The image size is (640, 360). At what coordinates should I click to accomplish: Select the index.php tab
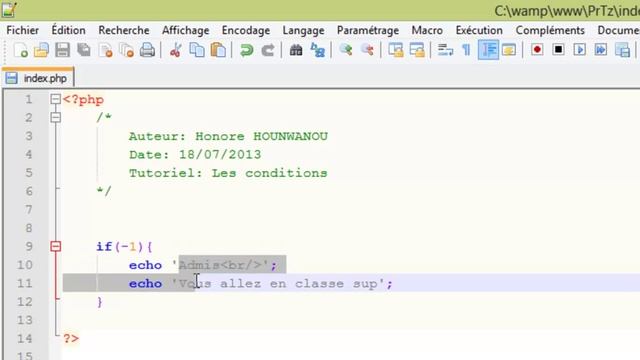(38, 78)
